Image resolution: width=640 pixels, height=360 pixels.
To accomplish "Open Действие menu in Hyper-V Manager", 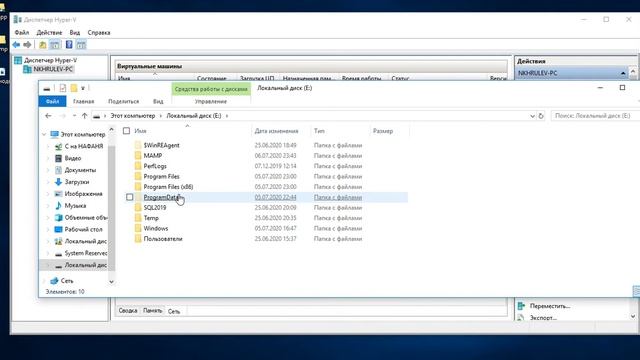I will click(x=49, y=32).
